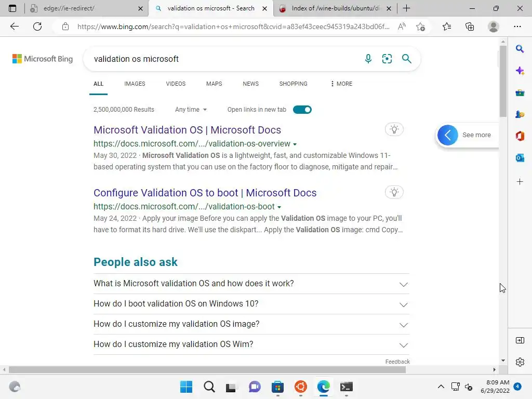Image resolution: width=532 pixels, height=399 pixels.
Task: View site information lock icon
Action: pos(65,26)
